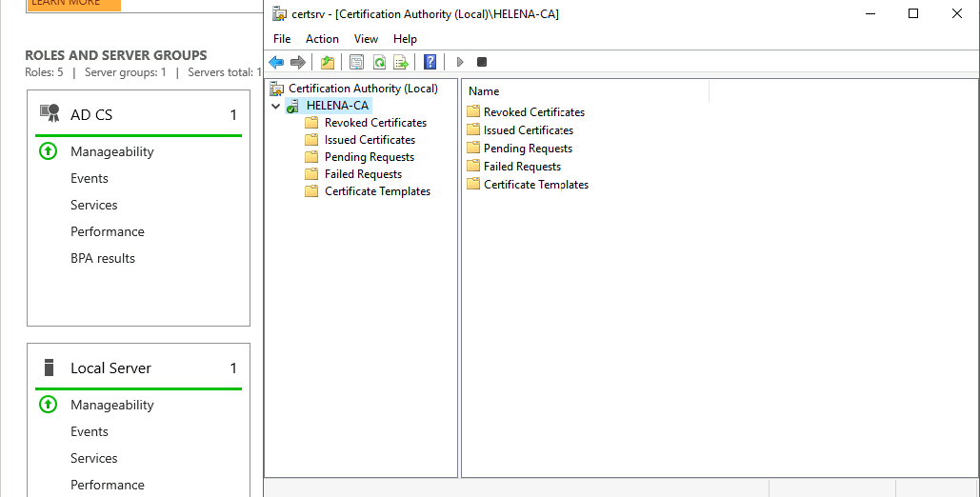Screen dimensions: 980x497
Task: Select Certificate Templates in the left tree
Action: [377, 191]
